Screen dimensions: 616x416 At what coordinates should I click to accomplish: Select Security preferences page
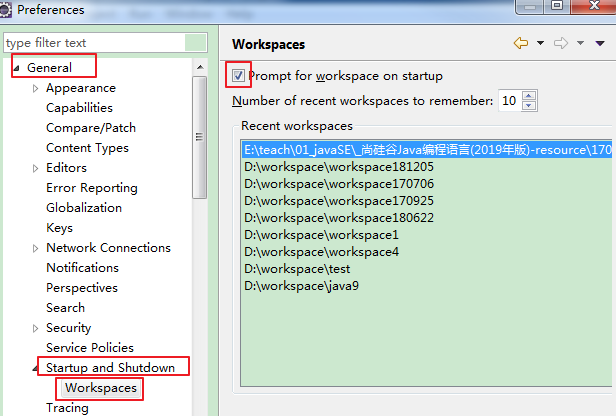(68, 328)
